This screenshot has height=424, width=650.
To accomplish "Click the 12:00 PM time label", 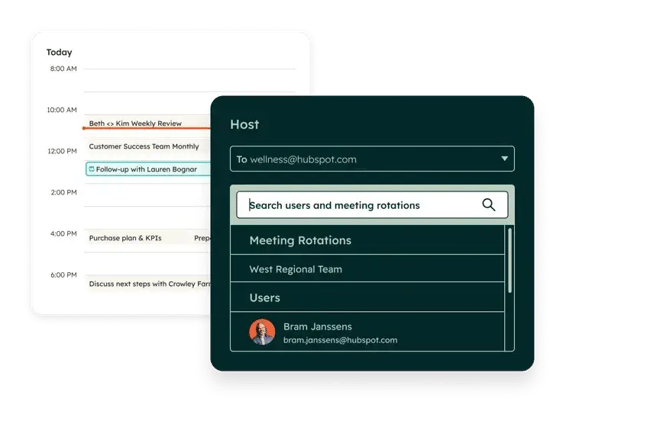I will pyautogui.click(x=62, y=151).
